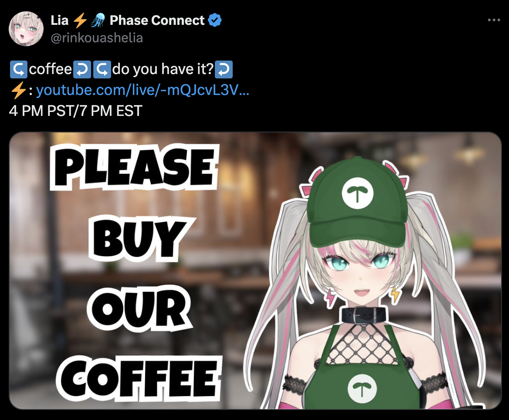
Task: Click the 'PLEASE BUY OUR COFFEE' text in image
Action: point(136,273)
